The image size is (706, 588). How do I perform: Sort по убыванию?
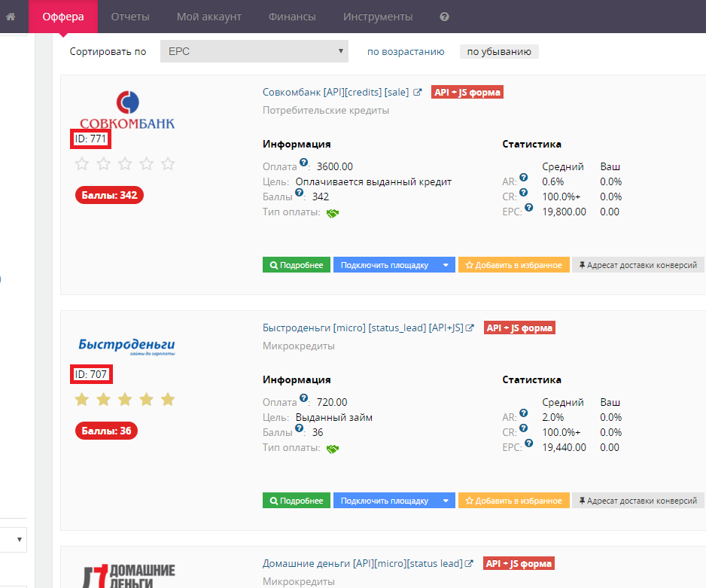(499, 52)
